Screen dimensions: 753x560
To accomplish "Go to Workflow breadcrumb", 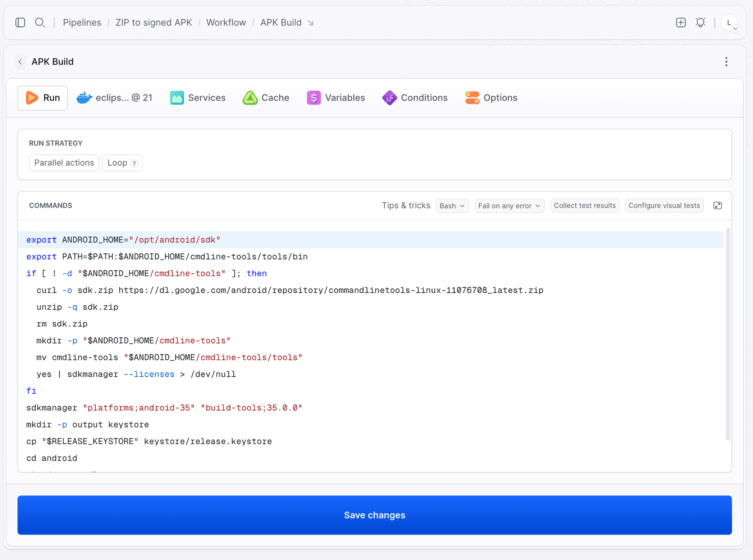I will [x=226, y=23].
